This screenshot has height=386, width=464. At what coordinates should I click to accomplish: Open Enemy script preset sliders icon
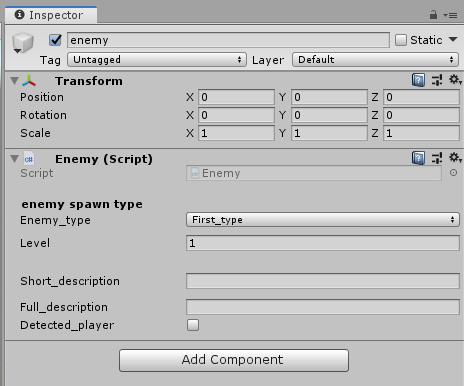(x=437, y=158)
